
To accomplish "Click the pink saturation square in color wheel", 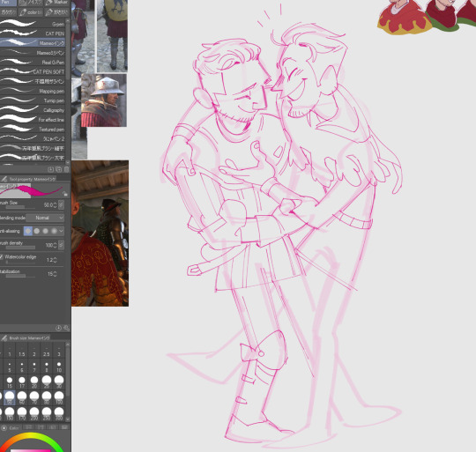I will pos(30,450).
